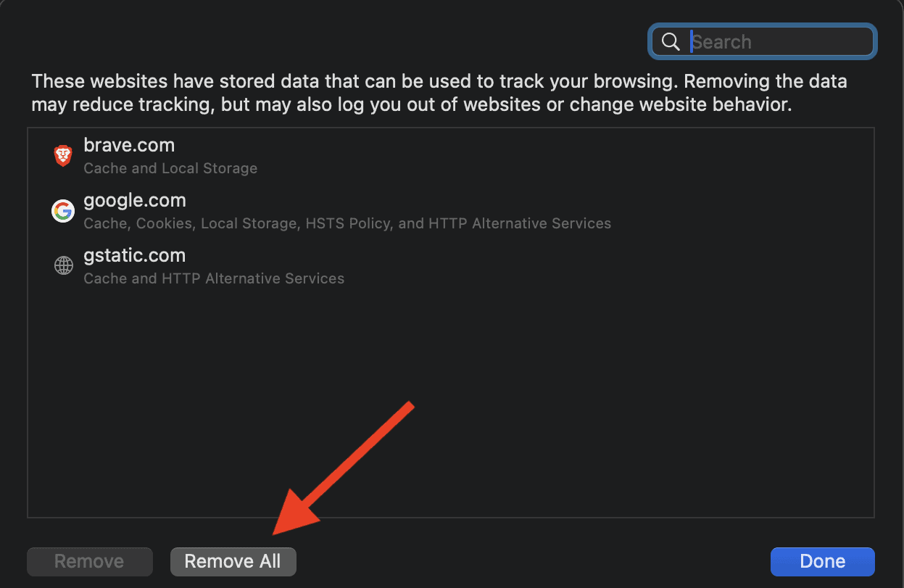Screen dimensions: 904x588
Task: Click the "may reduce tracking" sentence line
Action: [411, 104]
